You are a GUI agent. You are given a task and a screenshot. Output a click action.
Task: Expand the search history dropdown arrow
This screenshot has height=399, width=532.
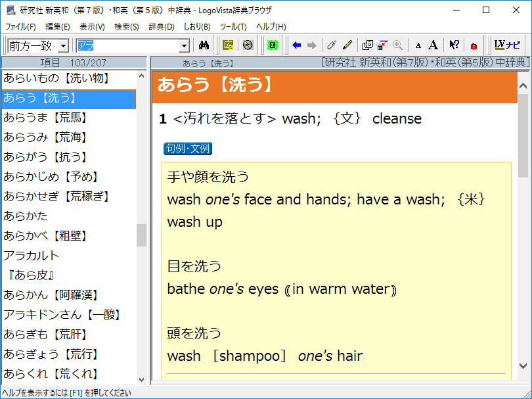click(184, 45)
